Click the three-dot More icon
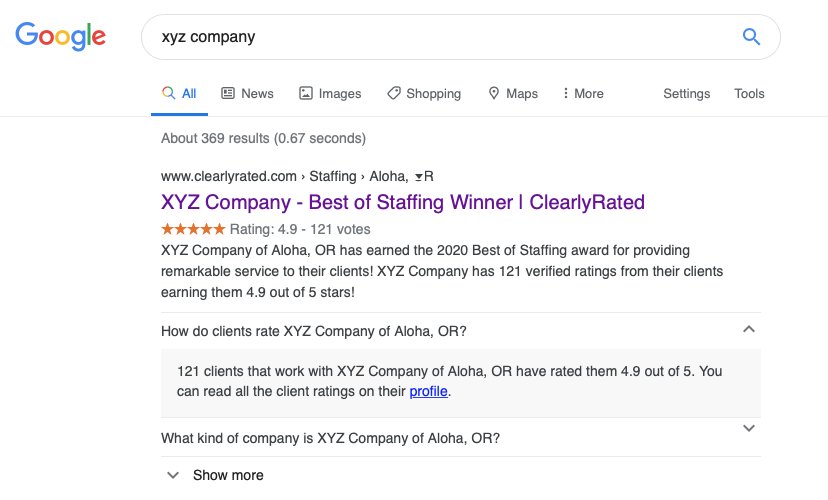 point(566,93)
